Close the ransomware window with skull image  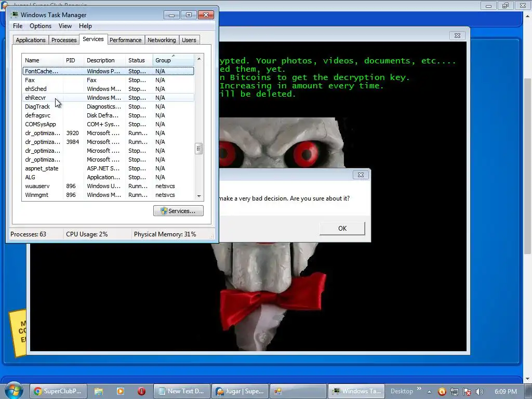click(x=457, y=36)
